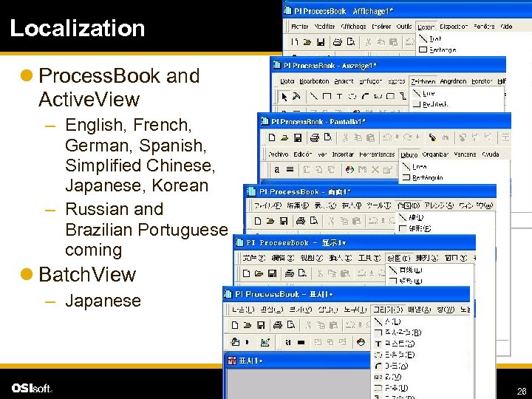532x399 pixels.
Task: Open Zeichnen menu in the Anzeige1 window
Action: click(423, 81)
